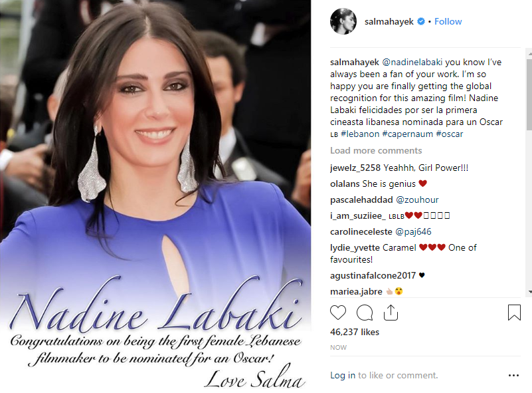532x393 pixels.
Task: Open comments with the speech bubble icon
Action: click(x=365, y=313)
